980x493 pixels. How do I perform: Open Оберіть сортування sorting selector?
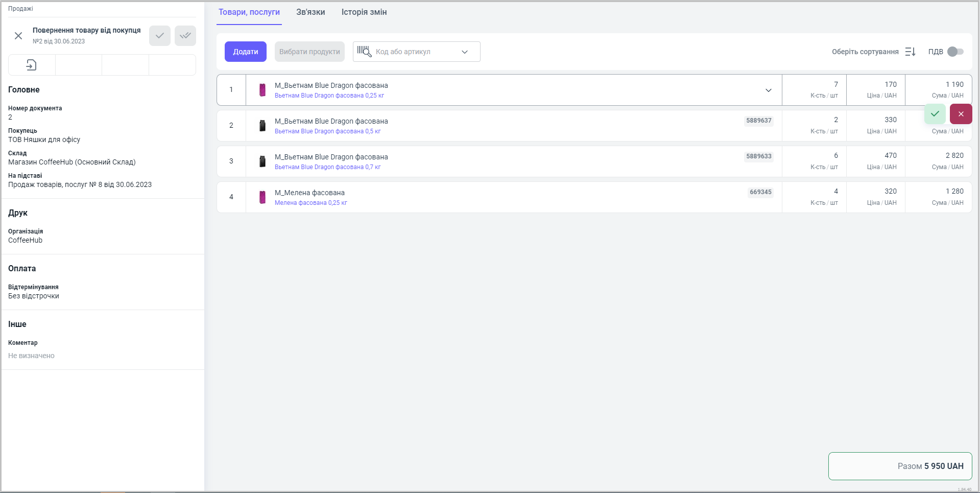tap(865, 52)
